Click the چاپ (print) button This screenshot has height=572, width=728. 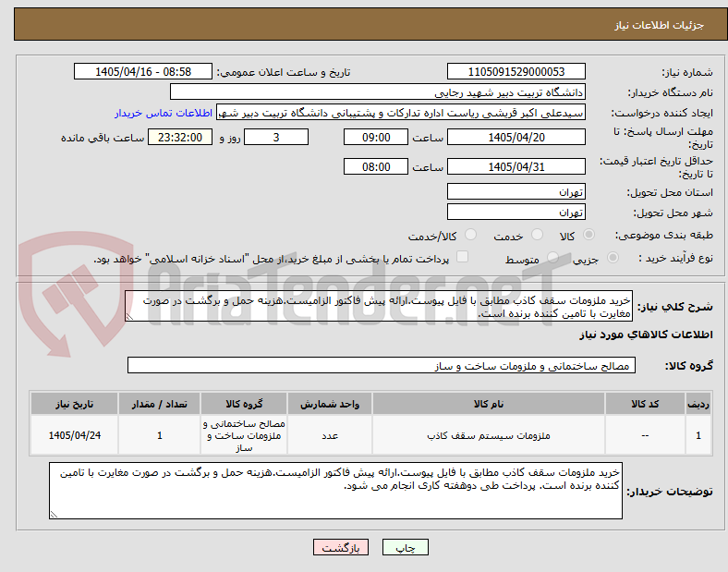tap(405, 547)
